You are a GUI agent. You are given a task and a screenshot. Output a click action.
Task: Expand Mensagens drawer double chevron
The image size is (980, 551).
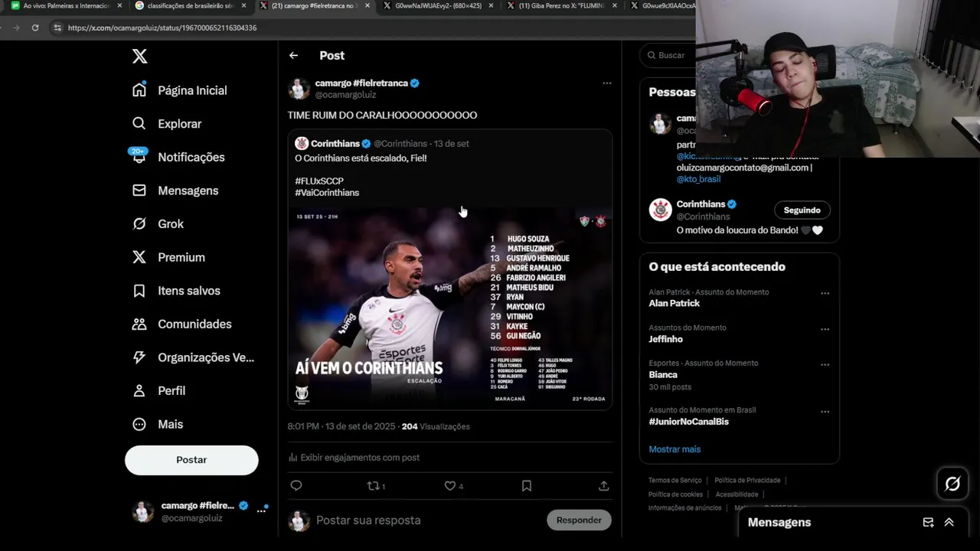tap(949, 522)
